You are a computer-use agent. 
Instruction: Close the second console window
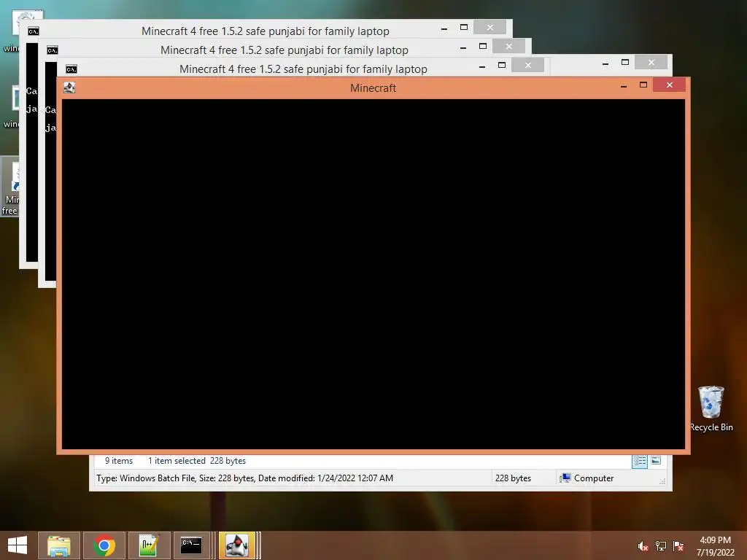(x=508, y=46)
